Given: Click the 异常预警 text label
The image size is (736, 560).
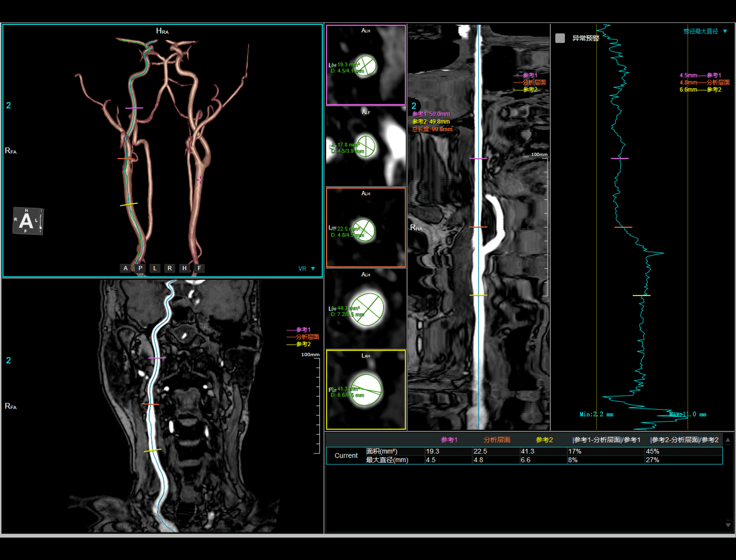Looking at the screenshot, I should click(x=586, y=37).
